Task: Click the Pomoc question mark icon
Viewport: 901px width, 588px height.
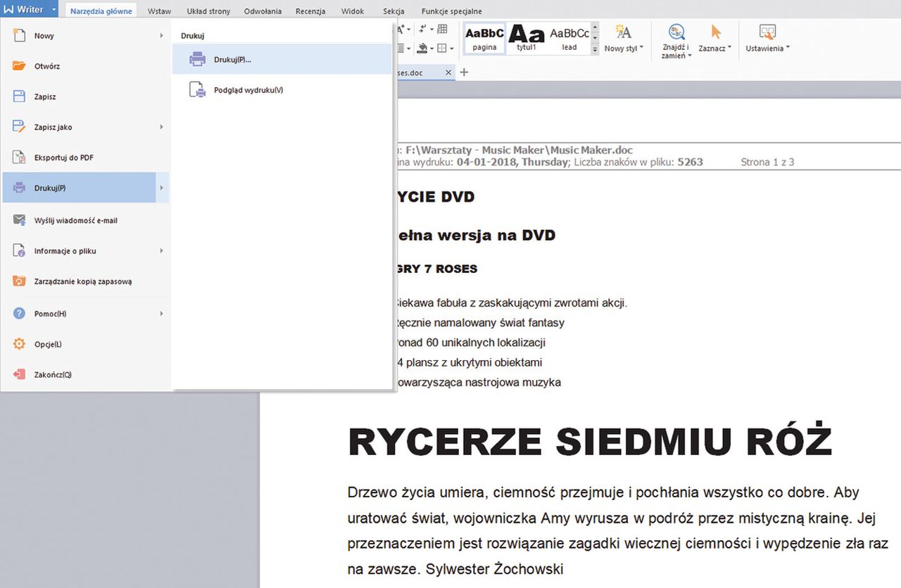Action: [20, 314]
